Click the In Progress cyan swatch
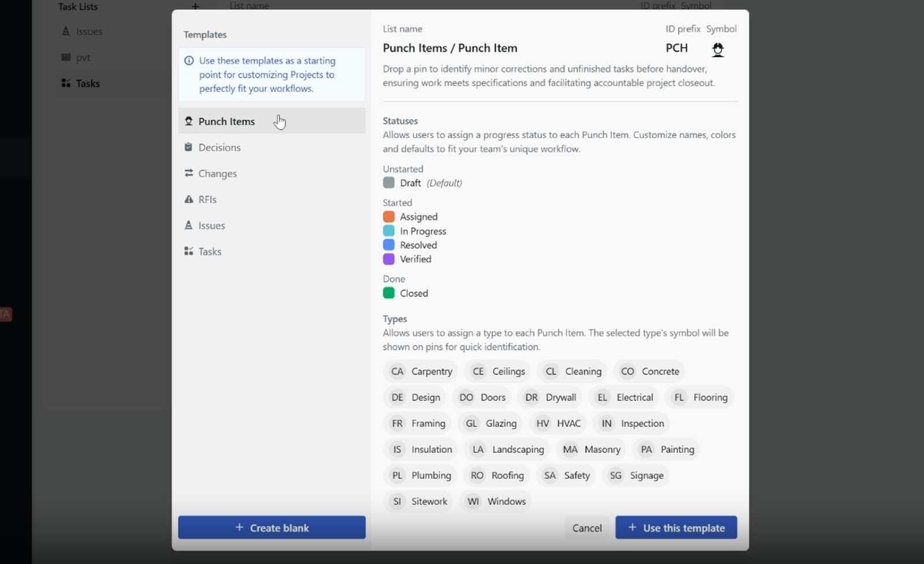Screen dimensions: 924x564 click(389, 231)
